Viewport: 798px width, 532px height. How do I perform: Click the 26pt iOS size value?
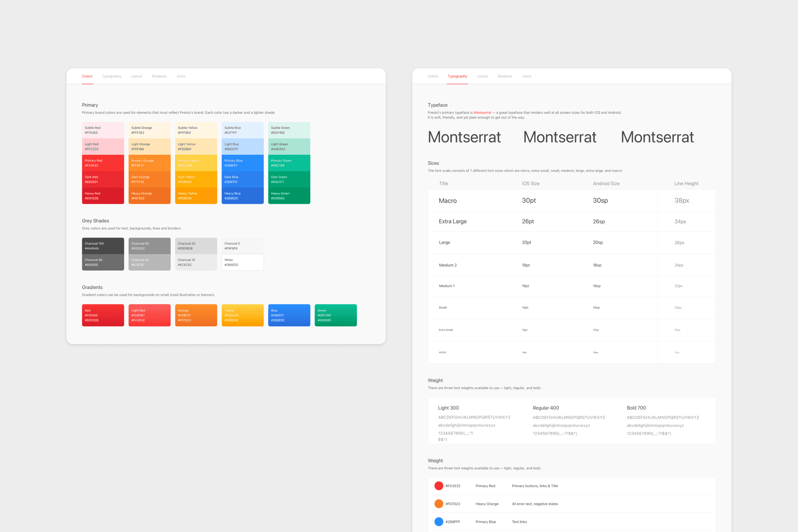pyautogui.click(x=528, y=221)
